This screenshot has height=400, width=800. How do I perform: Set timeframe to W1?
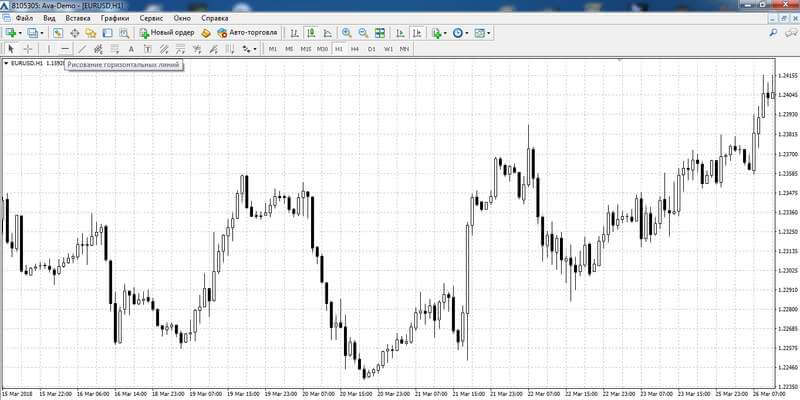coord(388,49)
